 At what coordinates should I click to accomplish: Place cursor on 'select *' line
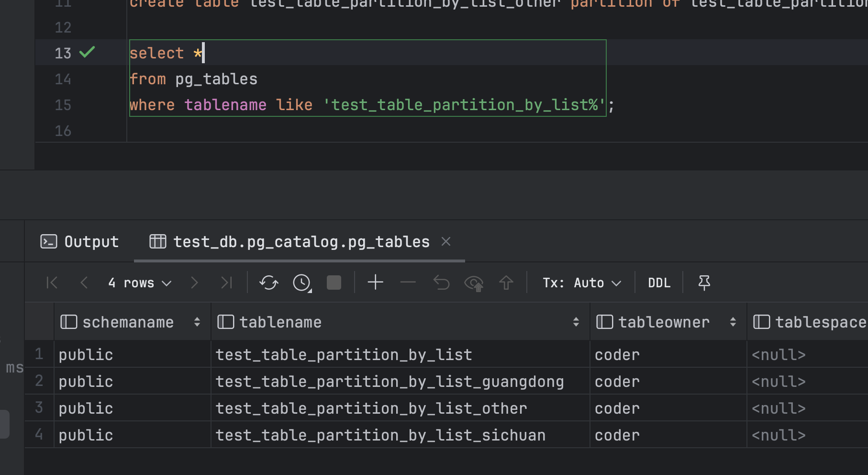pos(166,53)
